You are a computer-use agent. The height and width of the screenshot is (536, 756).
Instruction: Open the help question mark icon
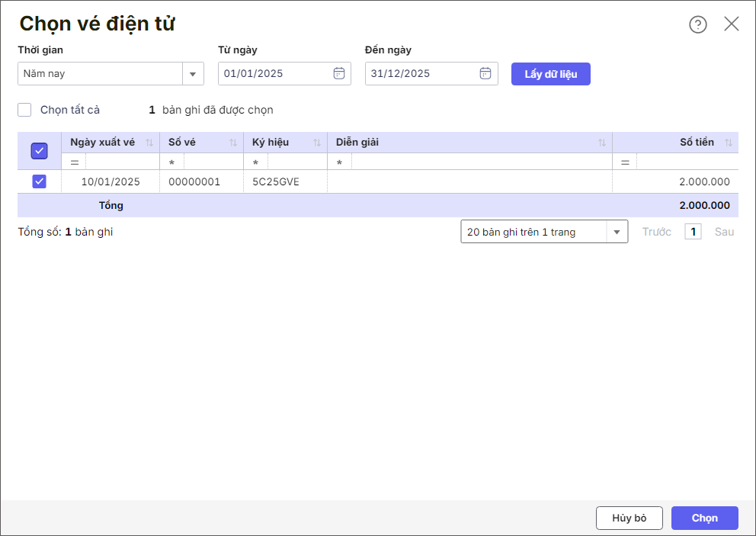[x=697, y=24]
